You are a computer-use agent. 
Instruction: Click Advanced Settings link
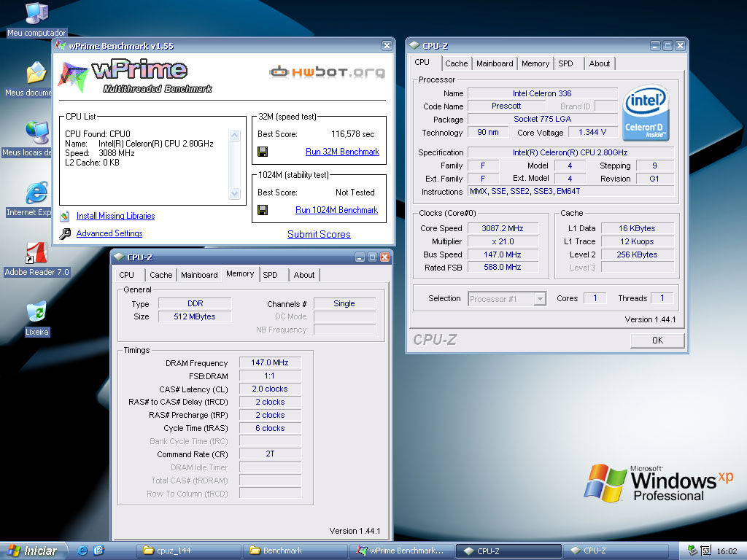tap(109, 233)
